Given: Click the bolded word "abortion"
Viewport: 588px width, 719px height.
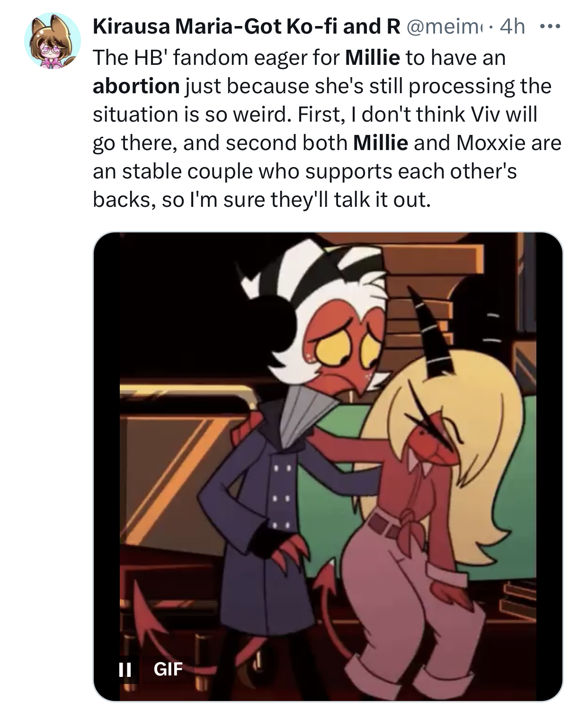Looking at the screenshot, I should (x=136, y=86).
